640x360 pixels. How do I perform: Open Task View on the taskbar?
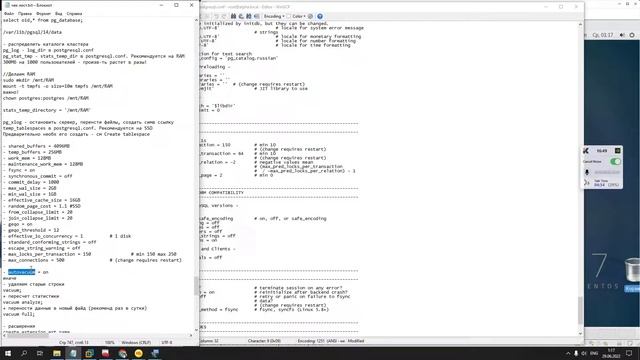pos(40,353)
